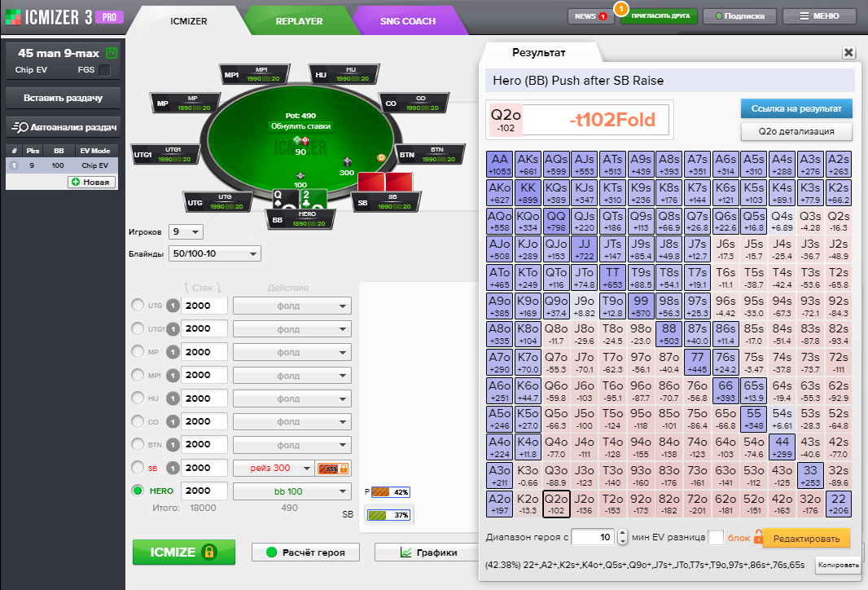Screen dimensions: 868x590
Task: Click the Вставить раздачу button
Action: click(64, 98)
